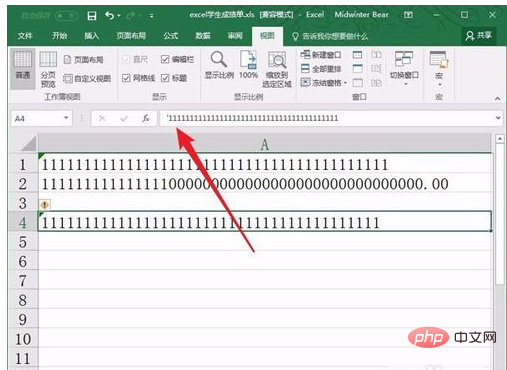The height and width of the screenshot is (370, 507).
Task: Reset zoom with the 100% icon
Action: [x=249, y=65]
